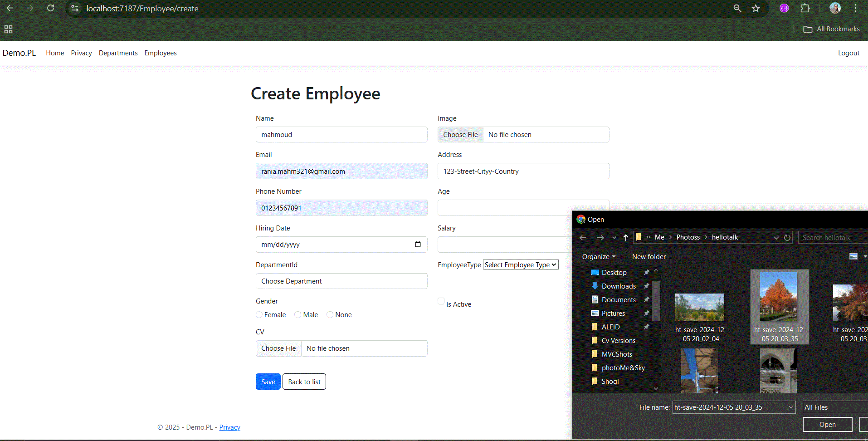Open the Cv Versions folder in sidebar
Viewport: 868px width, 441px height.
(x=618, y=341)
